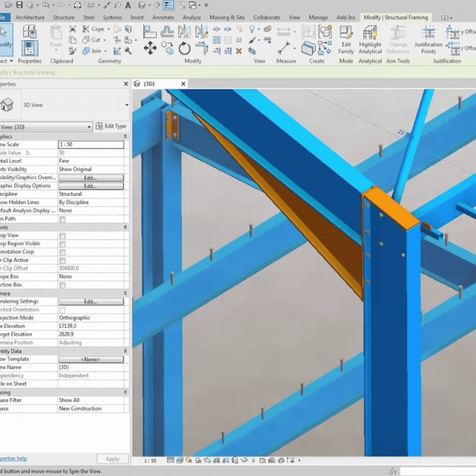Collapse the Identity Data section

(x=125, y=351)
